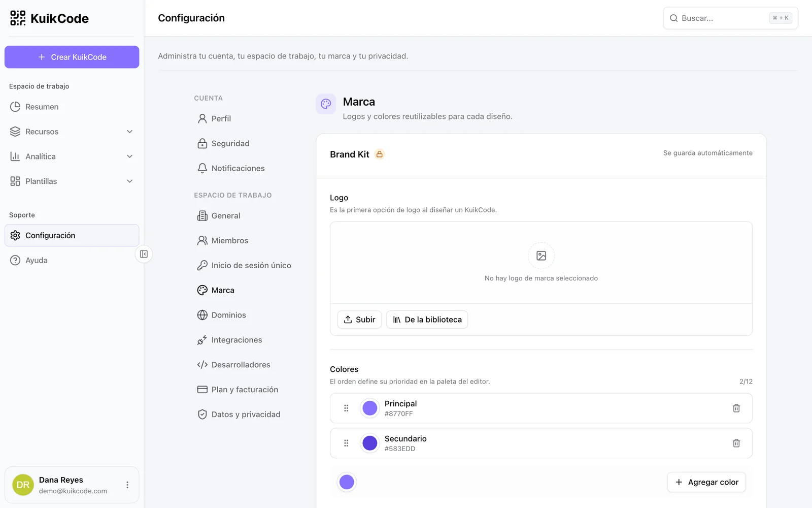The height and width of the screenshot is (508, 812).
Task: Open the new color picker swatch
Action: [x=347, y=482]
